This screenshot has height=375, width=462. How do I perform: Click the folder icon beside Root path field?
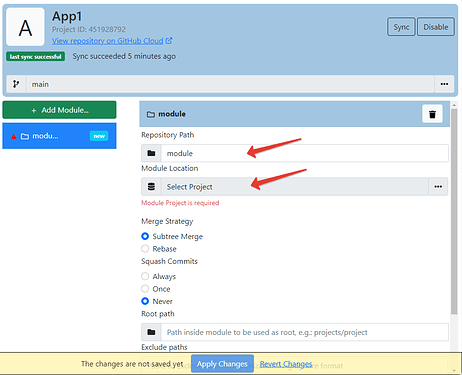click(x=151, y=332)
